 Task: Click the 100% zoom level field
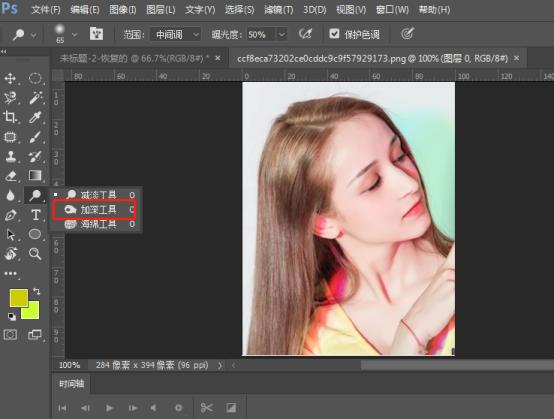click(69, 365)
